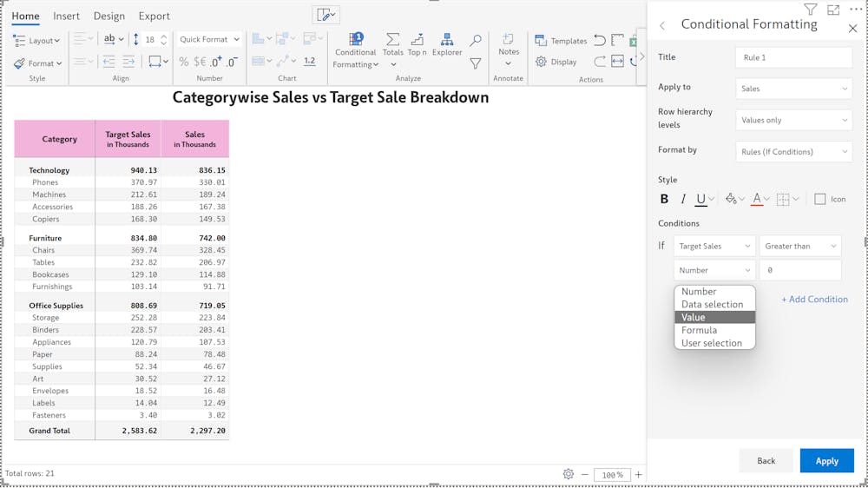
Task: Click the filter icon above the panel
Action: pos(811,10)
